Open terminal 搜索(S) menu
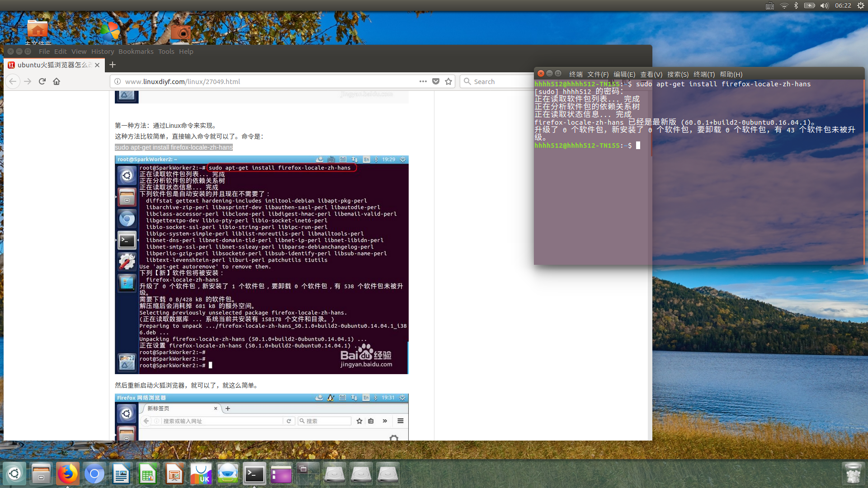This screenshot has height=488, width=868. (x=678, y=74)
